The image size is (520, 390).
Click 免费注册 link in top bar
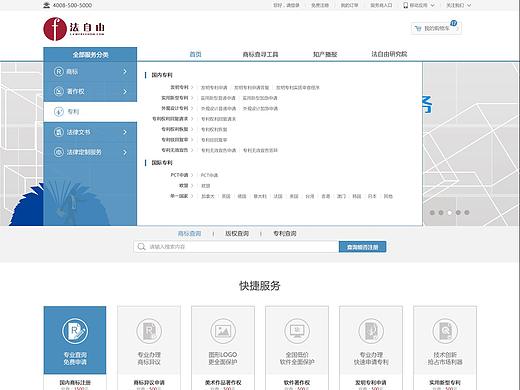point(320,5)
